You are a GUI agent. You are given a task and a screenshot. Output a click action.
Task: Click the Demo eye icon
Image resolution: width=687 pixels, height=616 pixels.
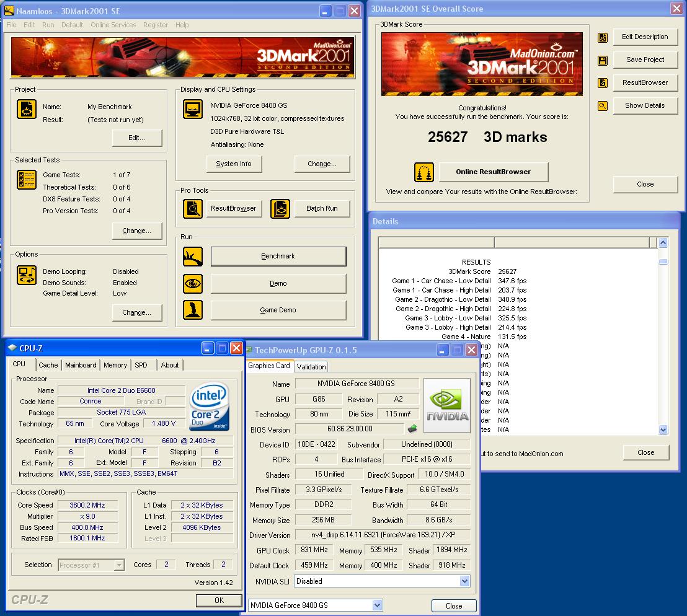[193, 284]
